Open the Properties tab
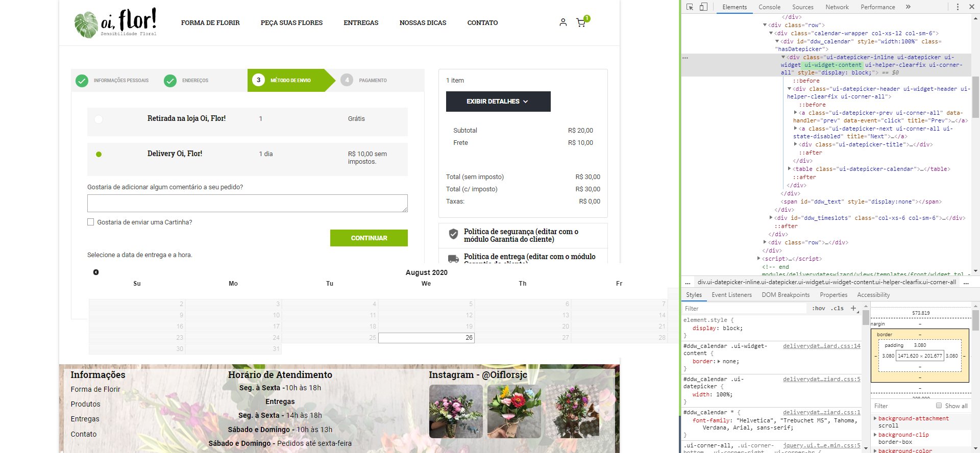The width and height of the screenshot is (980, 453). 834,295
